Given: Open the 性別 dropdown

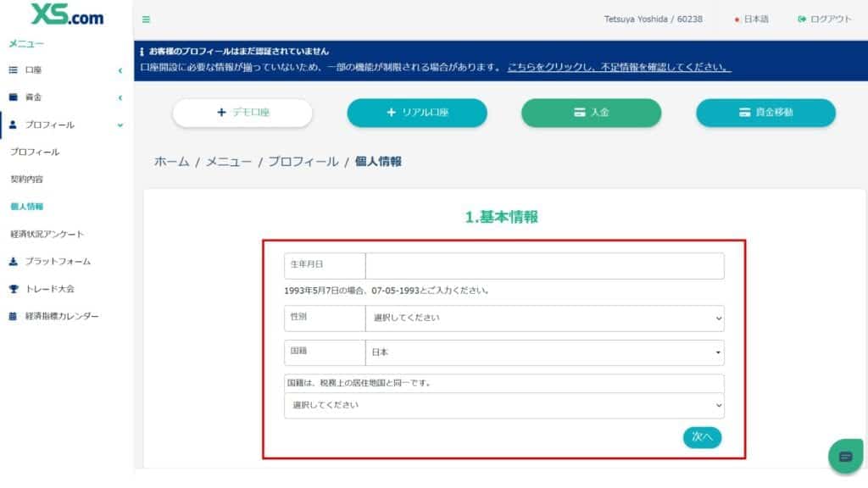Looking at the screenshot, I should coord(545,319).
